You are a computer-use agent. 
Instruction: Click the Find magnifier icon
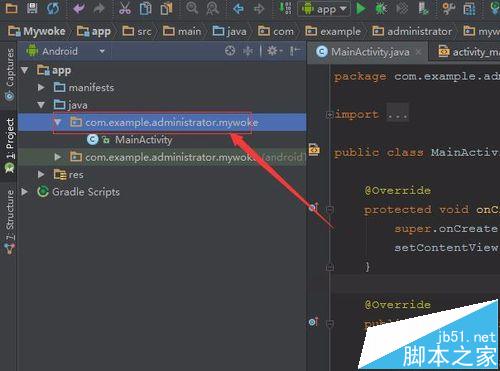tap(192, 8)
